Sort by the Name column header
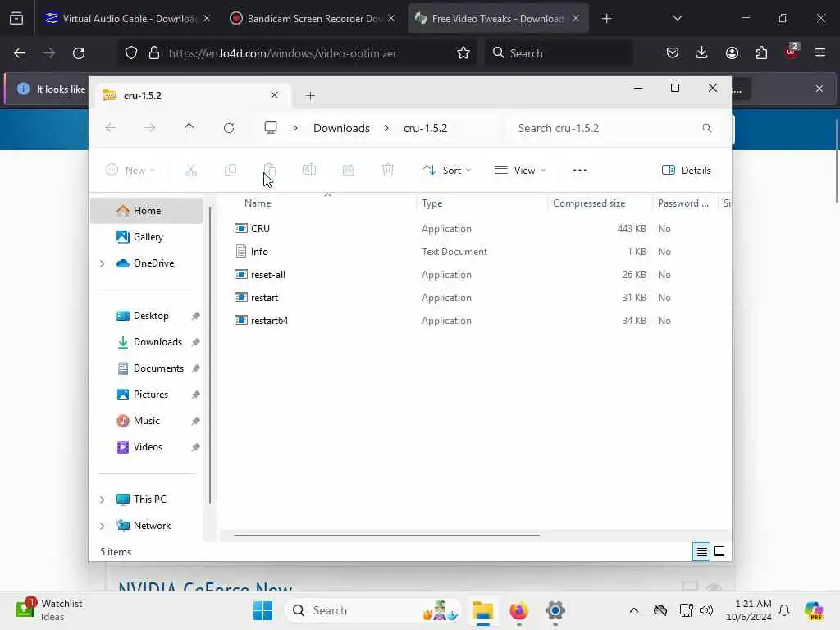Image resolution: width=840 pixels, height=630 pixels. [x=258, y=203]
